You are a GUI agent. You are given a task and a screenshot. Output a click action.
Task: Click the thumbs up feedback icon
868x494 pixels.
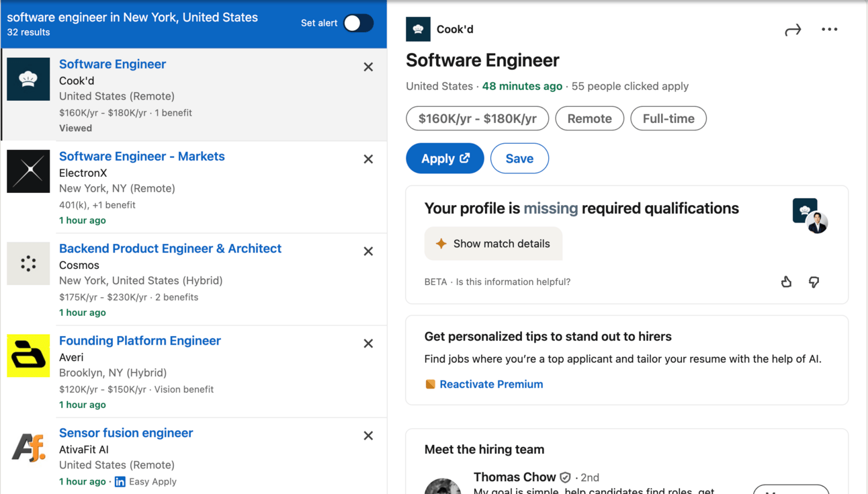tap(786, 282)
